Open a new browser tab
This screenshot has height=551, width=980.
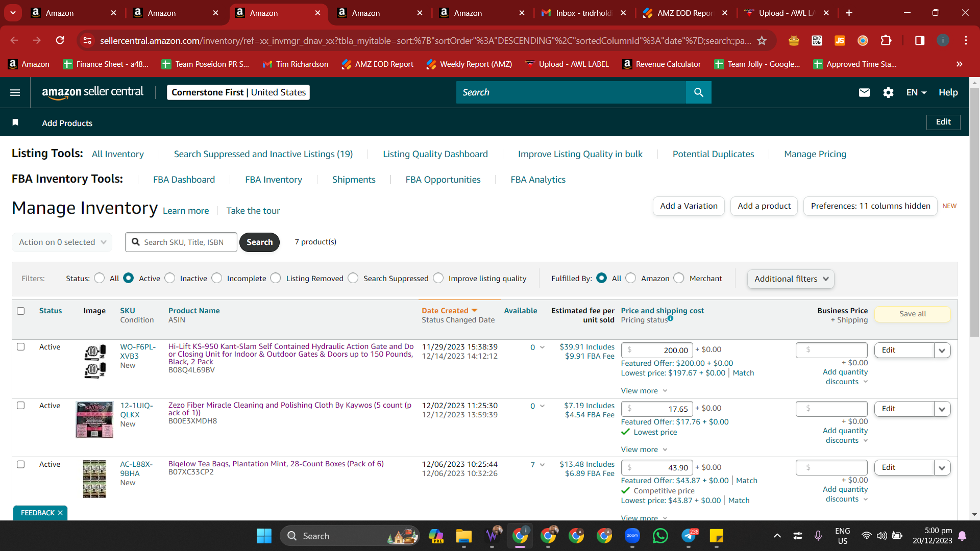(849, 13)
